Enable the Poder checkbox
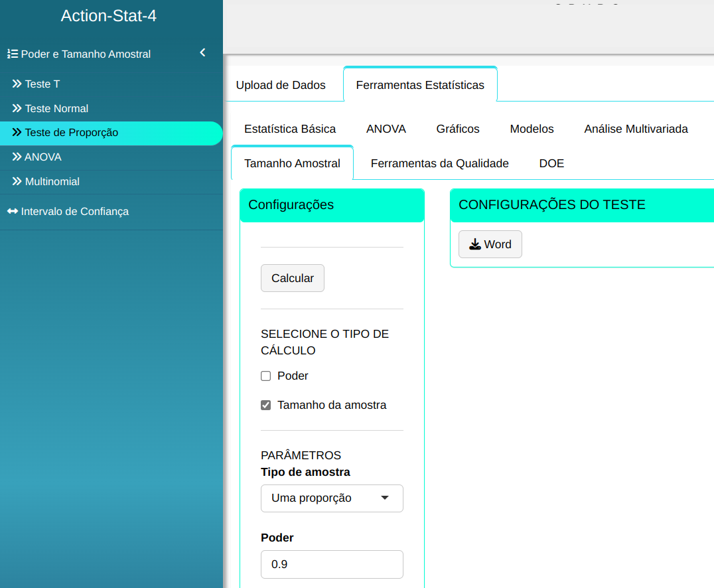The image size is (714, 588). pyautogui.click(x=266, y=376)
